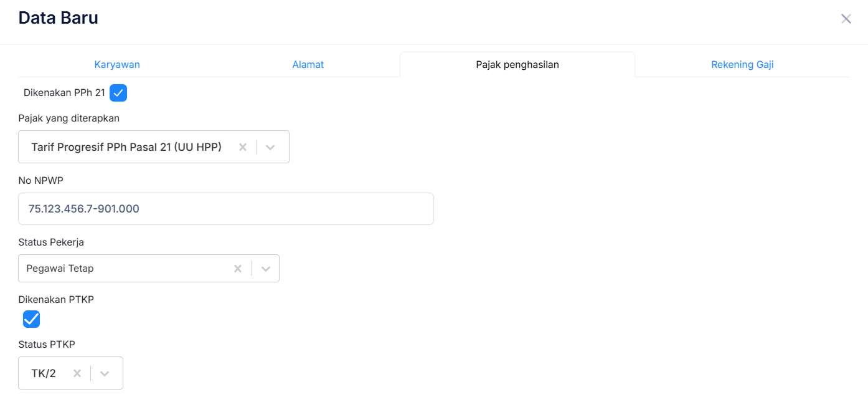Close the Data Baru dialog
The image size is (868, 397).
point(846,19)
